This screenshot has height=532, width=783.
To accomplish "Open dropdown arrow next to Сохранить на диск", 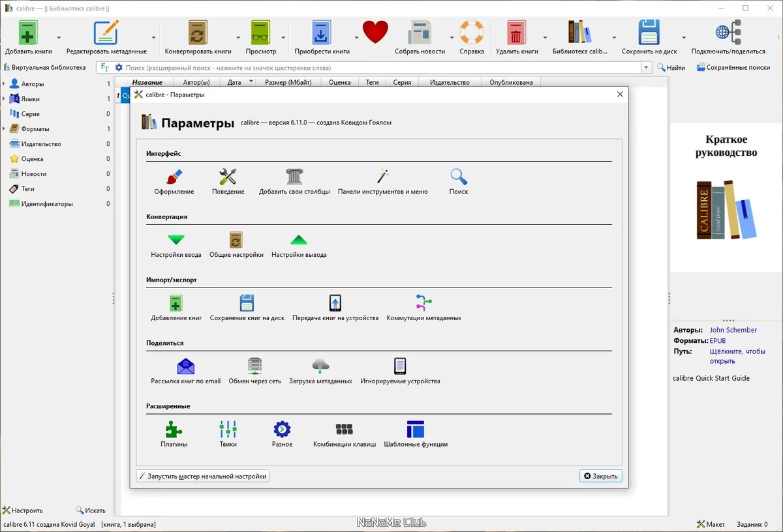I will [684, 38].
